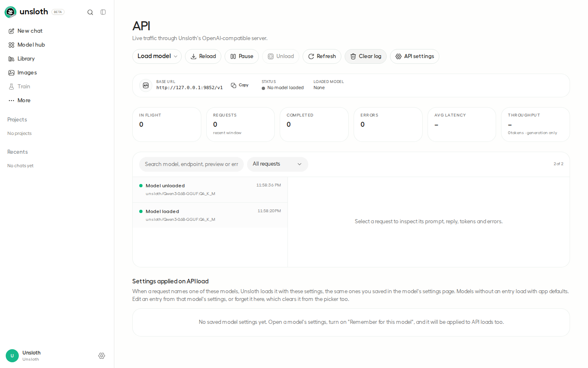Open the Images section
Screen dimensions: 588x368
(x=57, y=73)
